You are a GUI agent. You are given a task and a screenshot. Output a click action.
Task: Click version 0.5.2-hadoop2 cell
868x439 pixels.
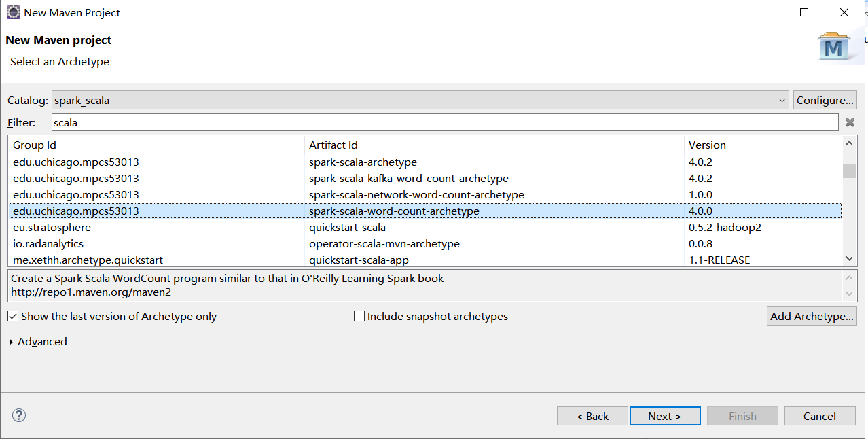pos(725,227)
